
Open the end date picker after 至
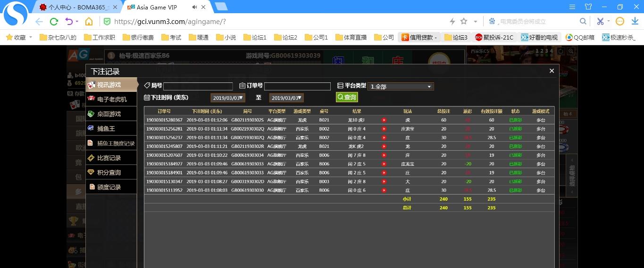point(286,98)
